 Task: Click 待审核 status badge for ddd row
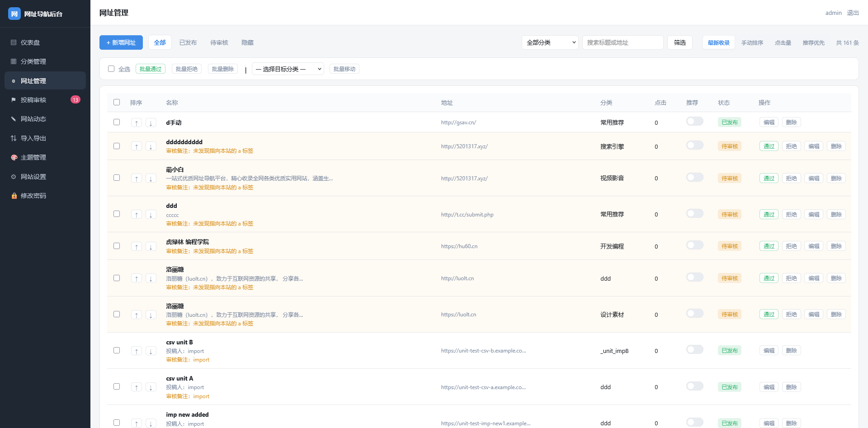coord(730,214)
